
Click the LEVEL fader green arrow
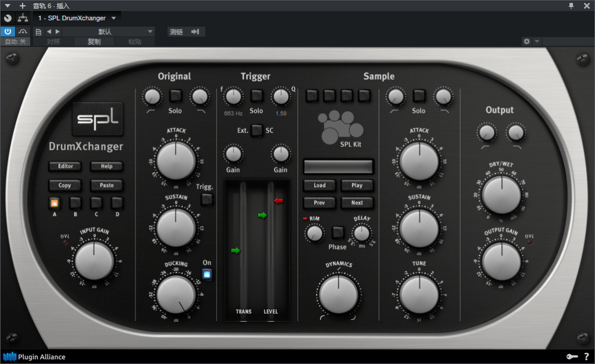coord(262,215)
